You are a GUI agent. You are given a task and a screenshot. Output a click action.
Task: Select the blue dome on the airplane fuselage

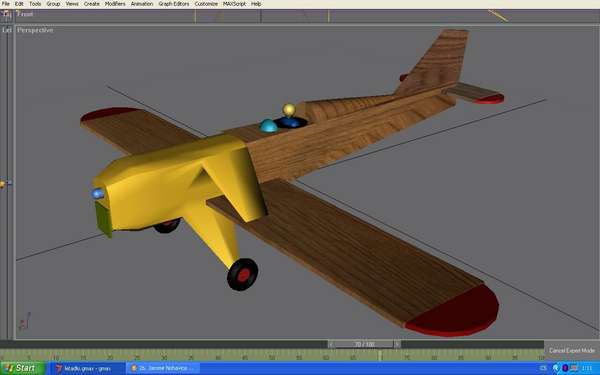pos(269,126)
